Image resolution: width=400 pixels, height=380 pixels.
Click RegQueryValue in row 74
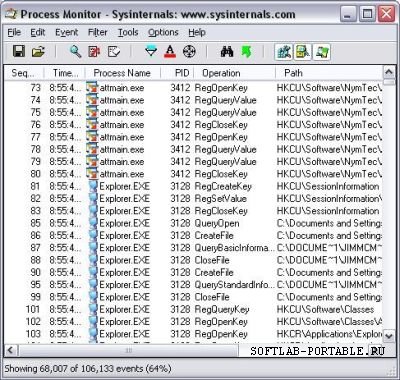[x=226, y=100]
